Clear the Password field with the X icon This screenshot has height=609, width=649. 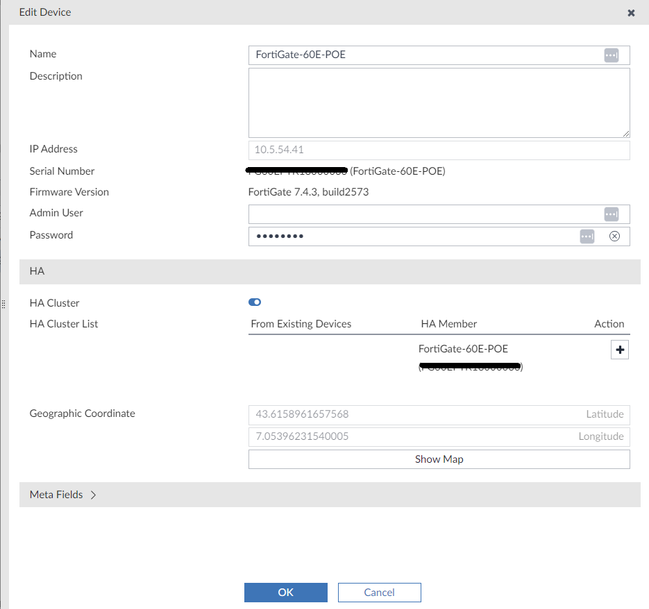pos(614,236)
